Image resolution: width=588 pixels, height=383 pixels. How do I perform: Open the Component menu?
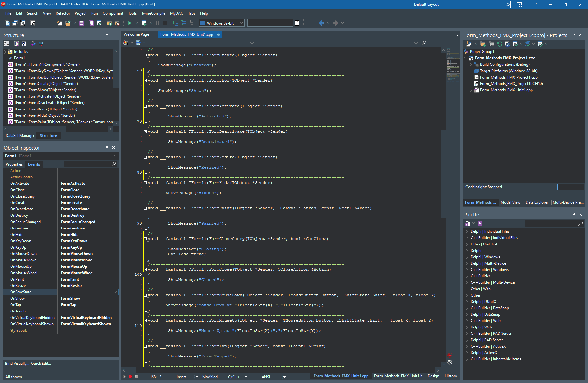tap(113, 13)
